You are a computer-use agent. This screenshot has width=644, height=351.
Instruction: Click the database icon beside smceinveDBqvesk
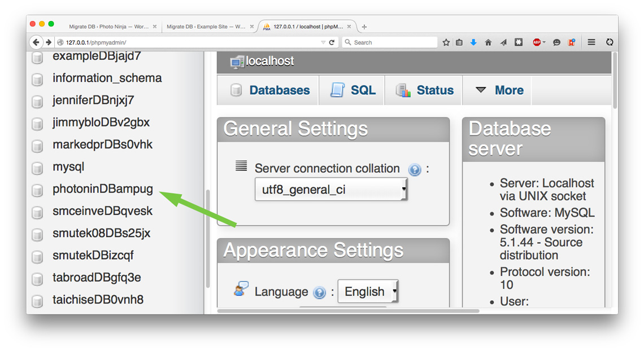[x=37, y=212]
